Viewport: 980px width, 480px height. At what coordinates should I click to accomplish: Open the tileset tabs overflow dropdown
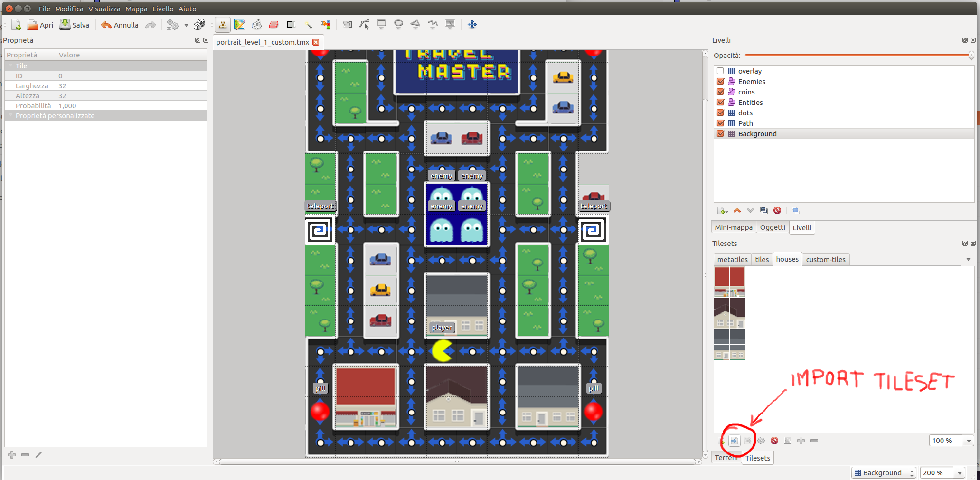(968, 260)
